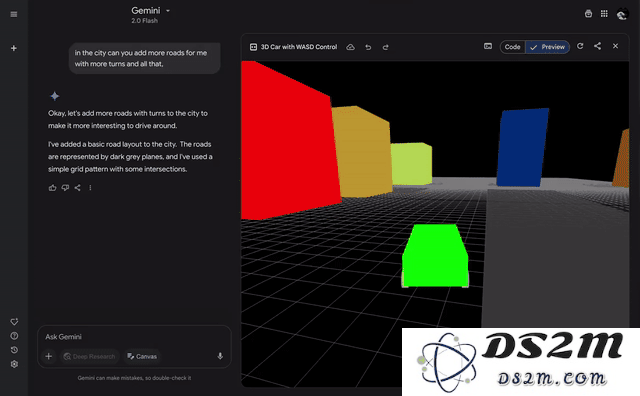Enable Deep Research mode

pos(90,356)
